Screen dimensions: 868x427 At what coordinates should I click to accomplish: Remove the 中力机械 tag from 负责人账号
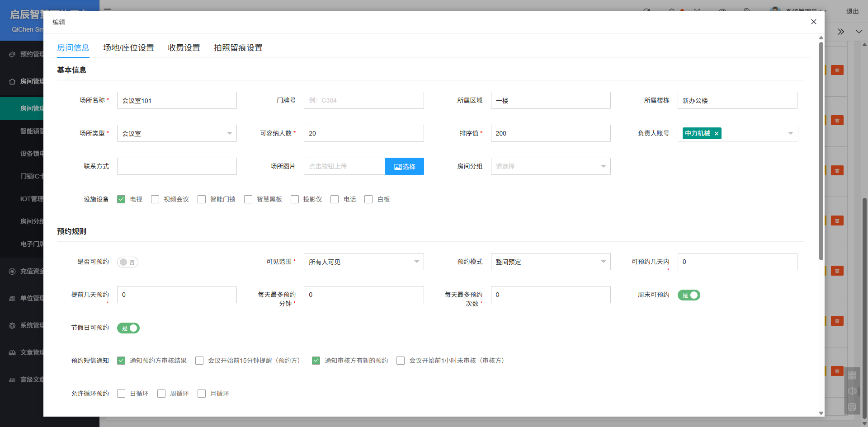716,134
